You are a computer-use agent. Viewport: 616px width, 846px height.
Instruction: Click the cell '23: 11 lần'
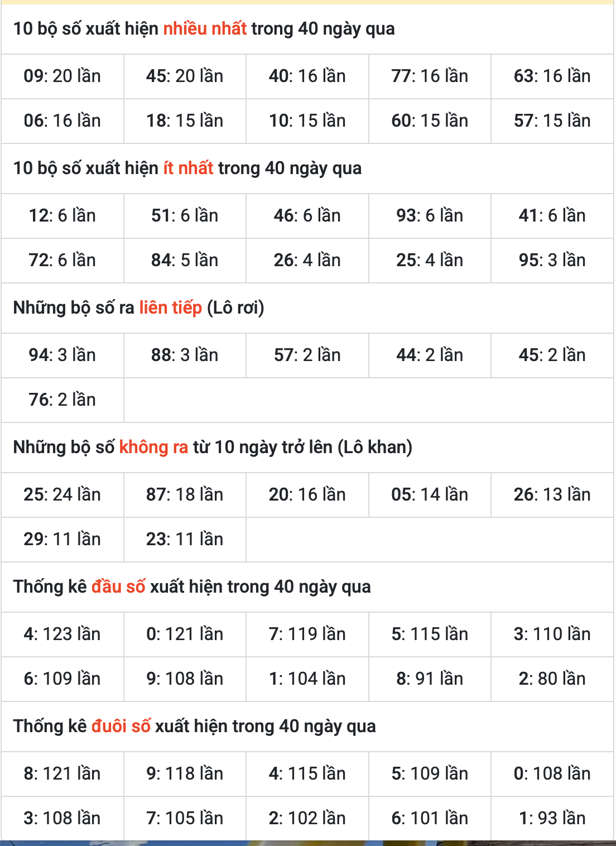pos(185,540)
